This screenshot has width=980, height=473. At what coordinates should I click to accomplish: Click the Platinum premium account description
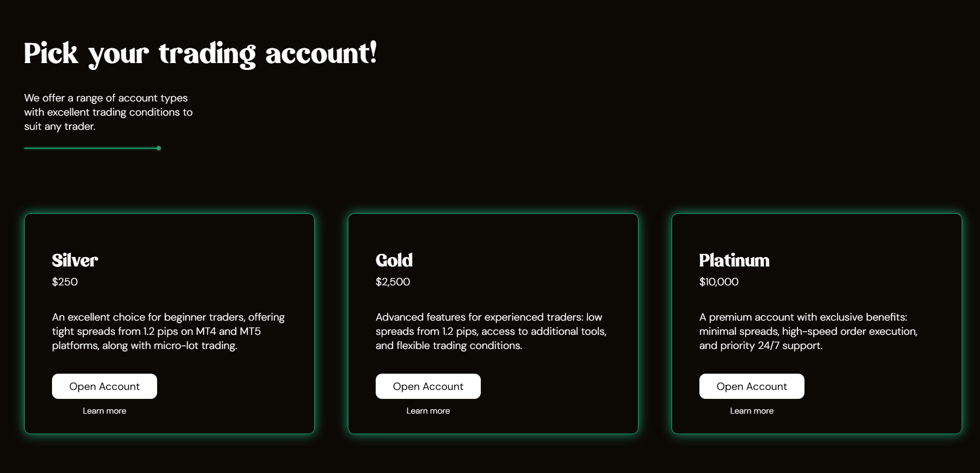pos(808,331)
